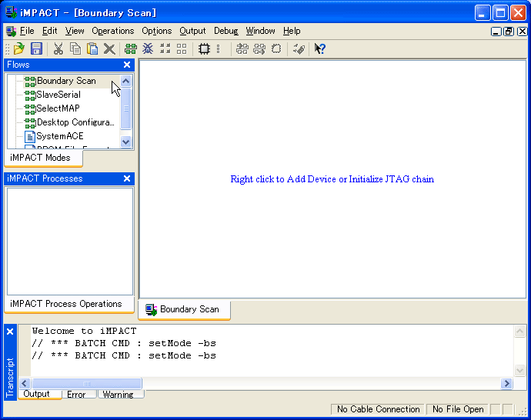
Task: Click the Save floppy disk icon
Action: (37, 48)
